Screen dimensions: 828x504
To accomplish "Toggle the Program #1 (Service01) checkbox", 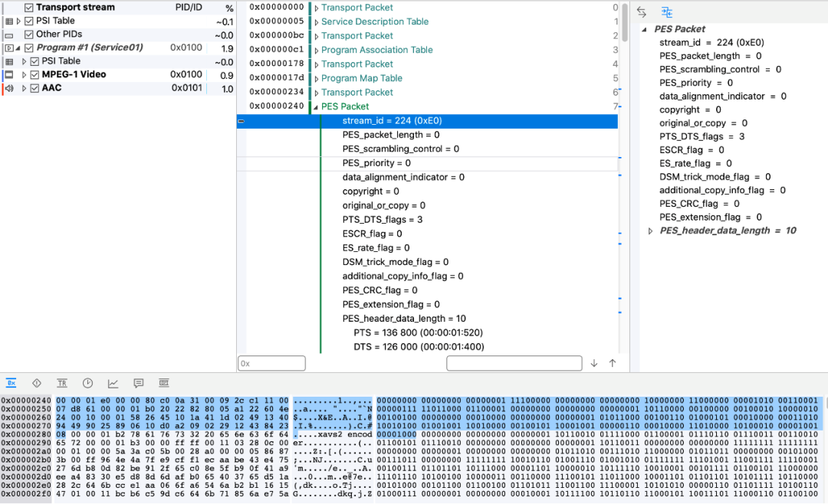I will [x=29, y=48].
